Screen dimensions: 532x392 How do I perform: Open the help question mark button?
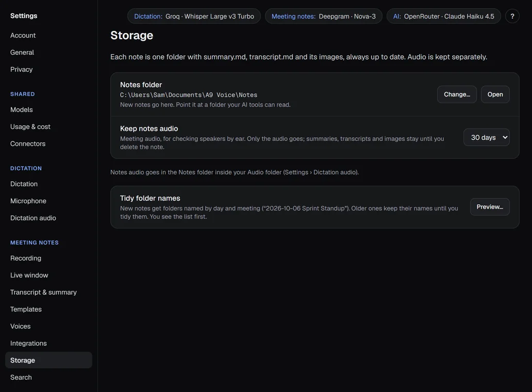(x=512, y=16)
